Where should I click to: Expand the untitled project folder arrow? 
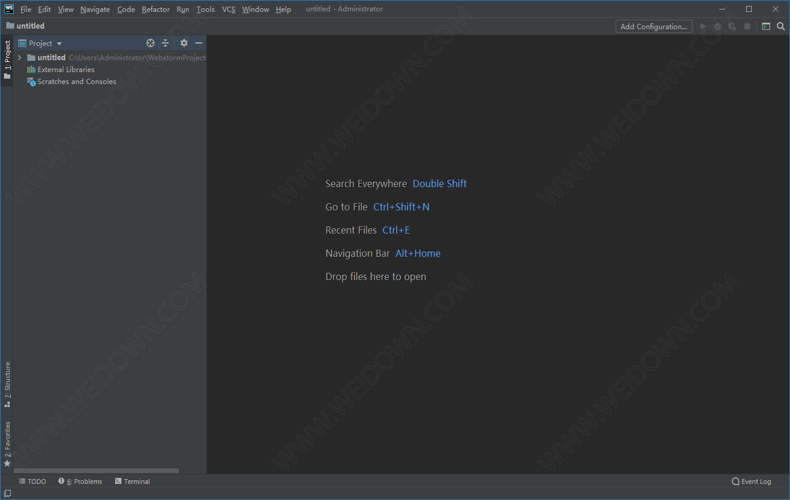click(x=20, y=57)
